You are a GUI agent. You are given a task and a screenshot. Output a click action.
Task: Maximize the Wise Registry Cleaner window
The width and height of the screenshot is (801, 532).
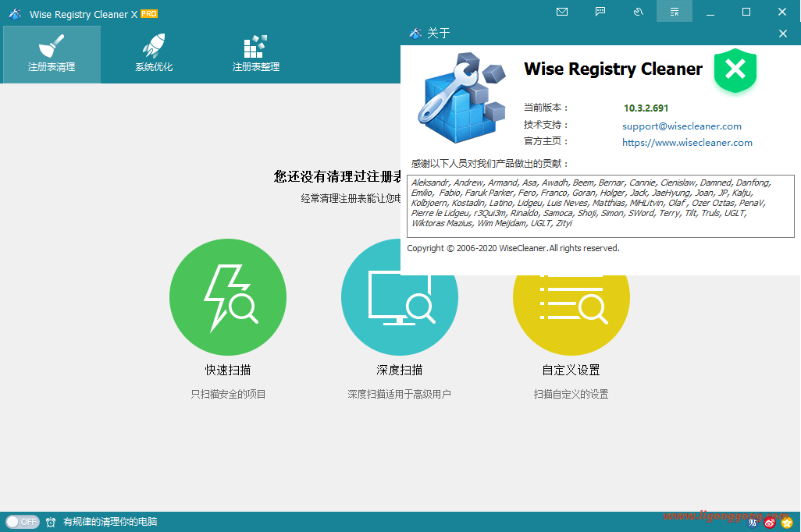tap(746, 12)
